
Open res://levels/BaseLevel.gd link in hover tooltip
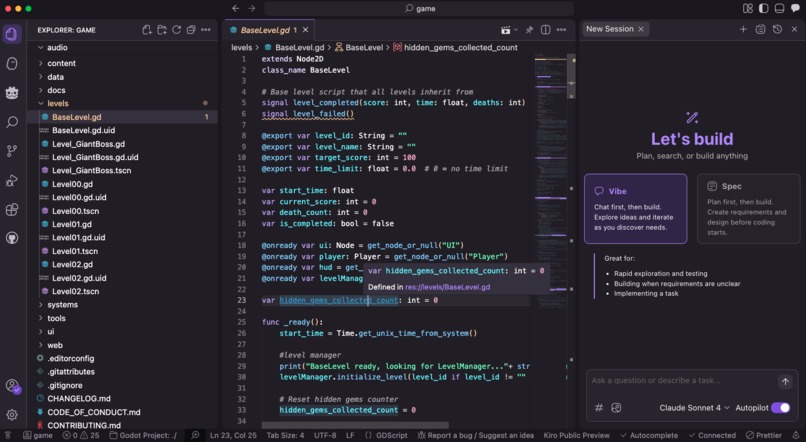point(447,287)
